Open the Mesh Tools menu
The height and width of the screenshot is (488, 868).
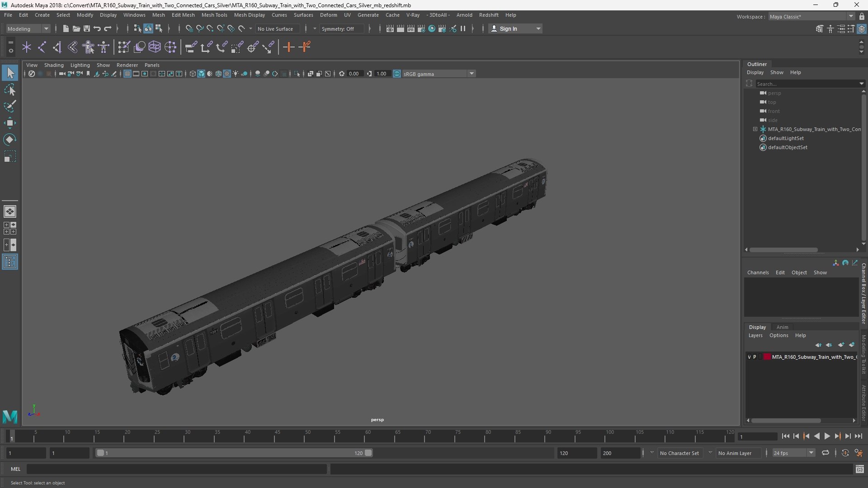214,15
